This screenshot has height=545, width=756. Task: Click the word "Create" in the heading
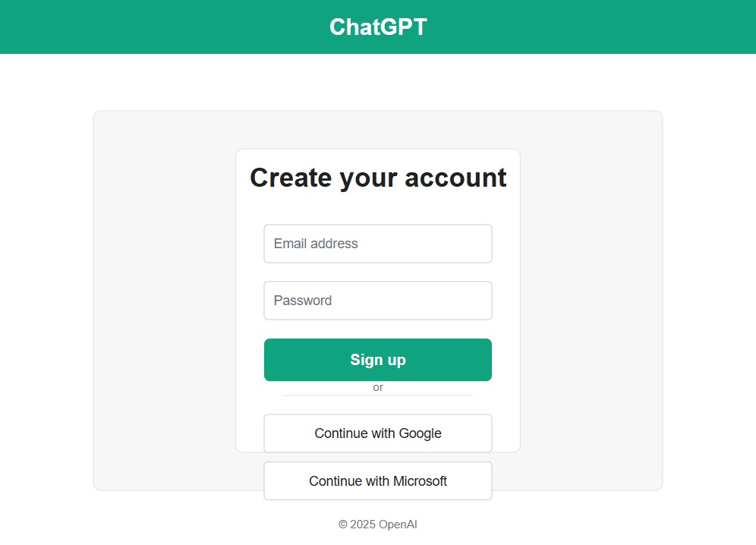pyautogui.click(x=291, y=178)
